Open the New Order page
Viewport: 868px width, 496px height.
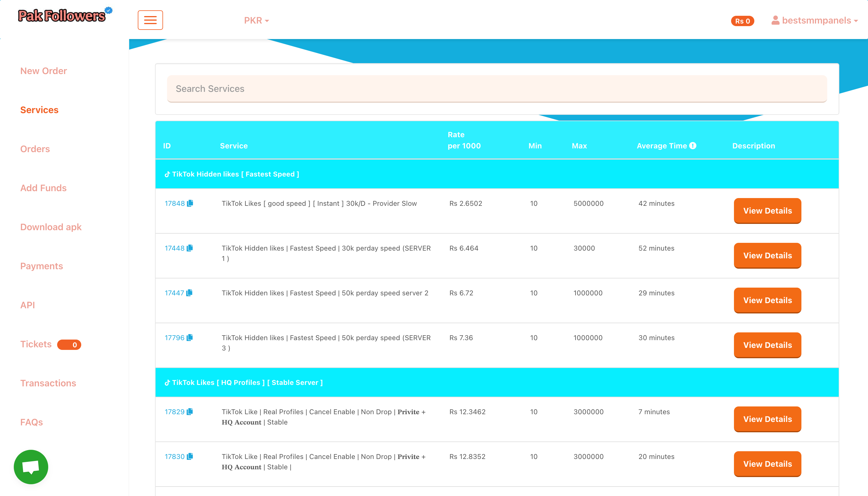[44, 71]
